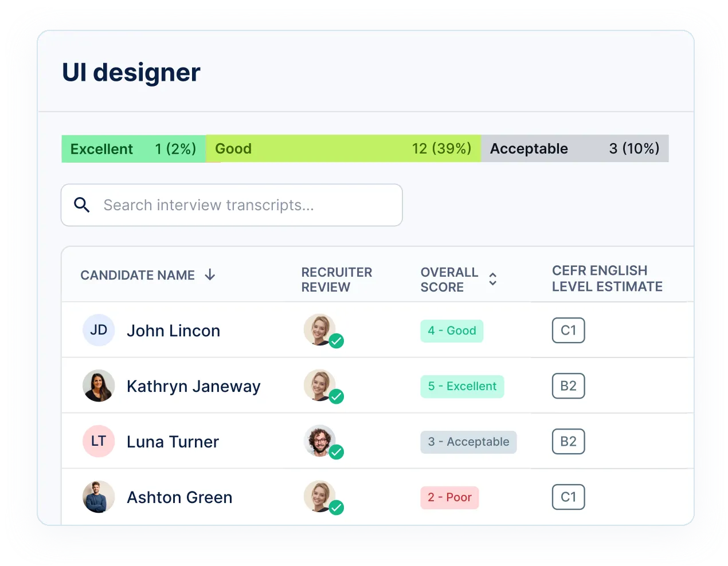The height and width of the screenshot is (566, 728).
Task: Select the Excellent 1 (2%) bar segment
Action: (134, 149)
